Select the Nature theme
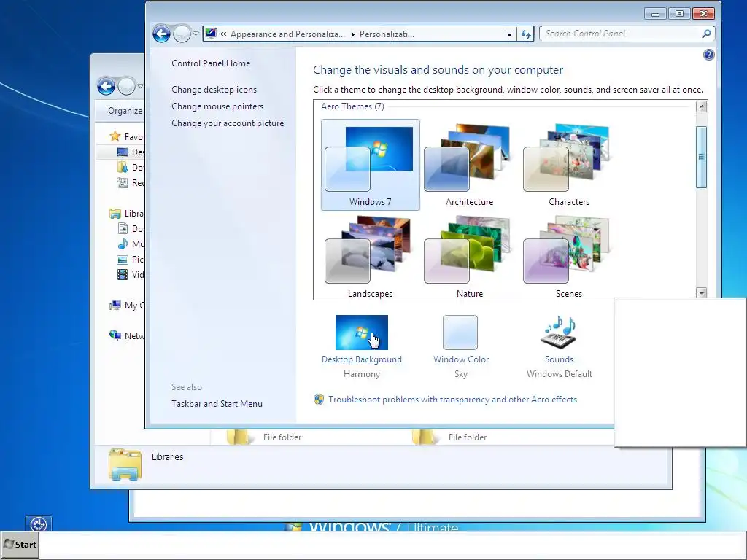This screenshot has height=560, width=747. click(x=469, y=257)
